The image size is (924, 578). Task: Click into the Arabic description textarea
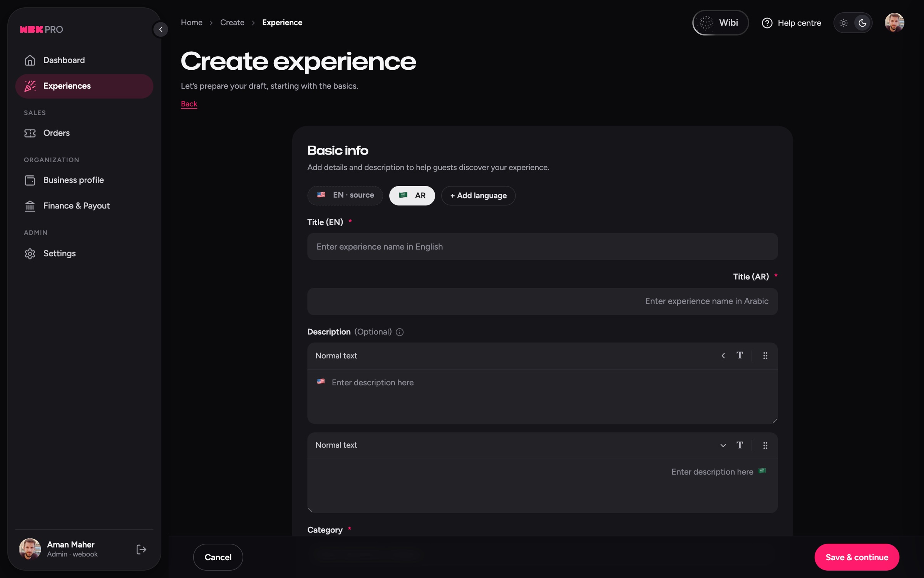542,486
